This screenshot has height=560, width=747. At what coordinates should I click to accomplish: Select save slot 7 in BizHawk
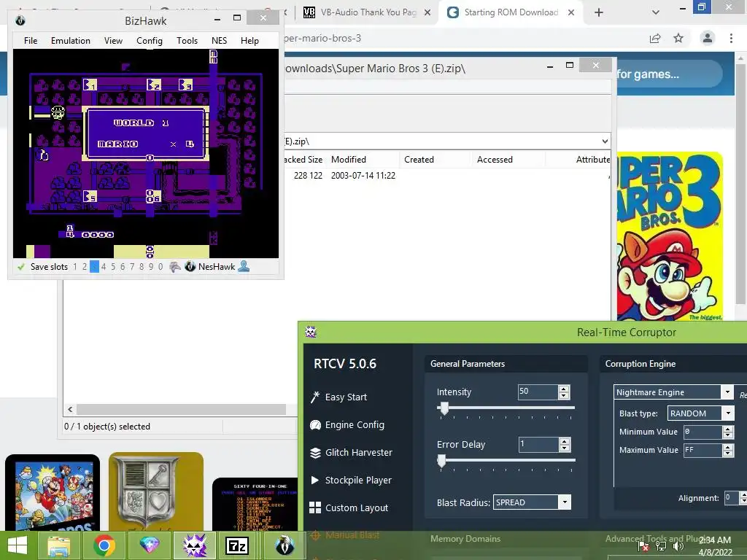[x=132, y=267]
